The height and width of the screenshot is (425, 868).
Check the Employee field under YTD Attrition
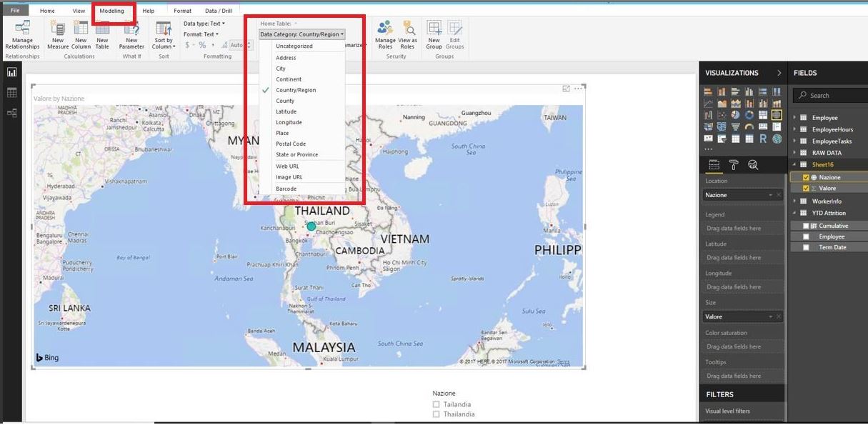click(x=806, y=236)
